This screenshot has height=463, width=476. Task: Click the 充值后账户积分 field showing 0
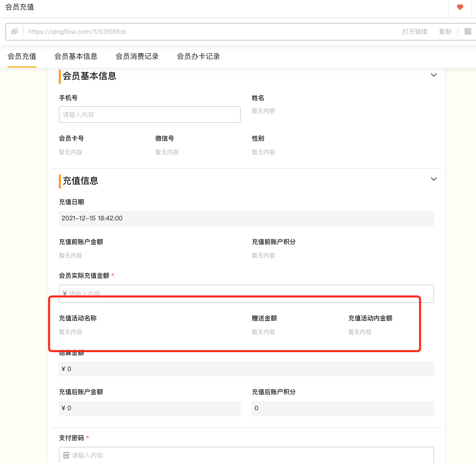click(342, 408)
